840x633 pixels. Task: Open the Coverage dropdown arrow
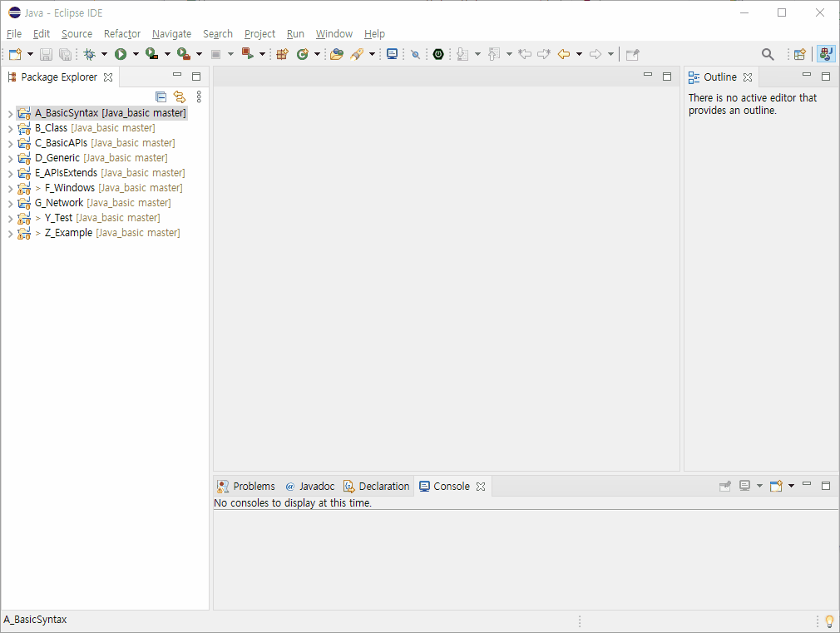click(x=167, y=54)
